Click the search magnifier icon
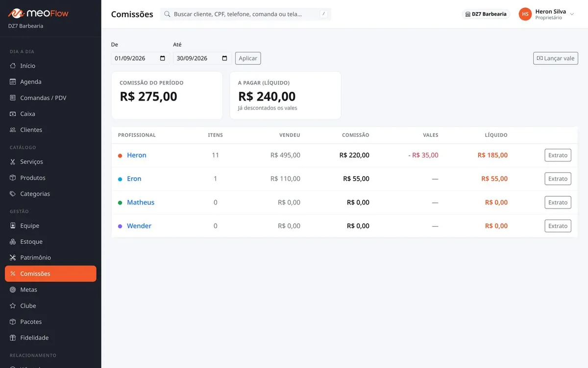This screenshot has width=588, height=368. coord(168,14)
